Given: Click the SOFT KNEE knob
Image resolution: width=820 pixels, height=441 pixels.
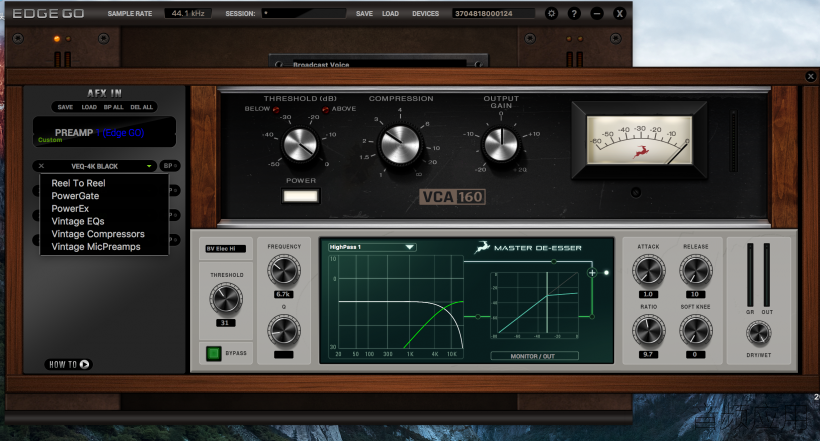Looking at the screenshot, I should coord(696,331).
